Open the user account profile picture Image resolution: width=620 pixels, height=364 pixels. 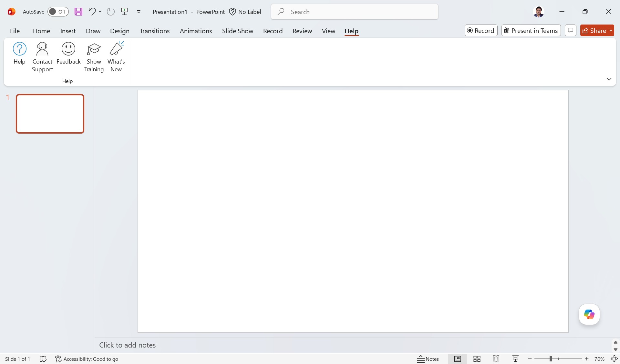tap(538, 12)
